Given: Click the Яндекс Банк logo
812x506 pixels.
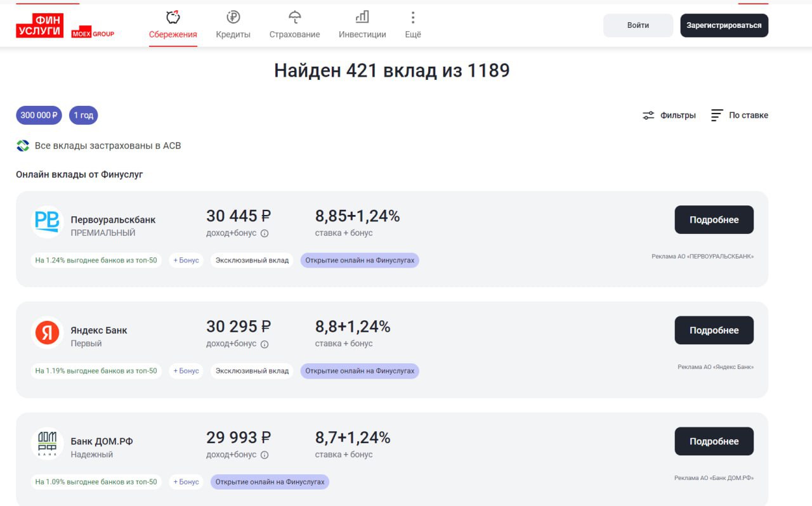Looking at the screenshot, I should (48, 332).
